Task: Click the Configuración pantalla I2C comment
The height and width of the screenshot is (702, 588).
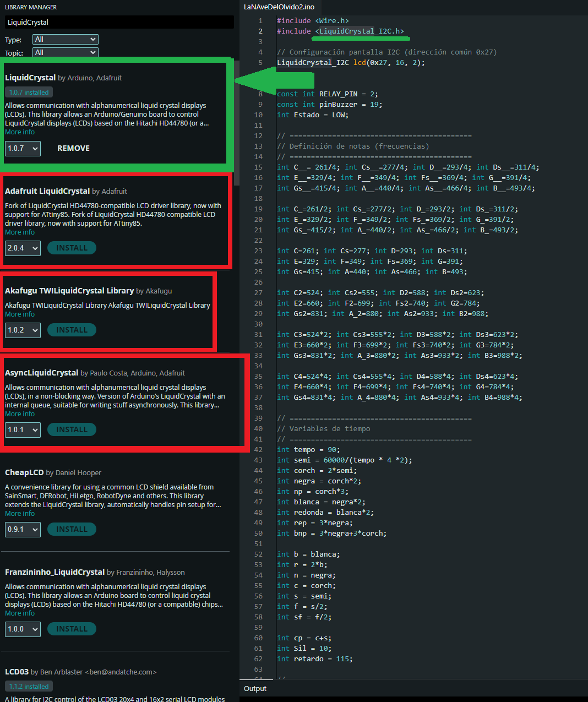Action: [387, 52]
